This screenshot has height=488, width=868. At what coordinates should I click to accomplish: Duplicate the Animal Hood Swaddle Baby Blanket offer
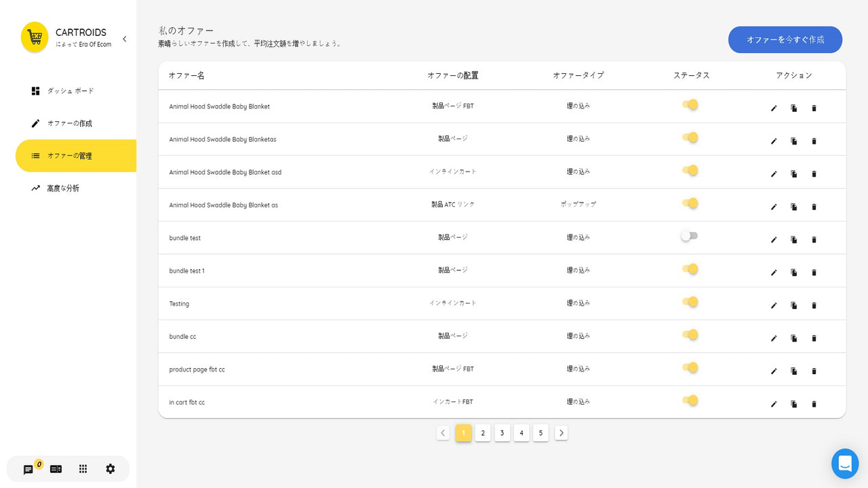[794, 108]
